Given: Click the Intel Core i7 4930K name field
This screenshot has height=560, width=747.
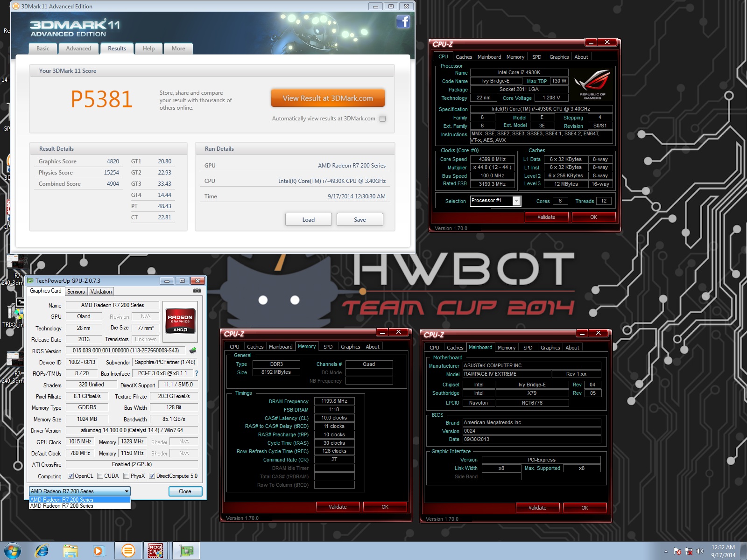Looking at the screenshot, I should pos(519,72).
